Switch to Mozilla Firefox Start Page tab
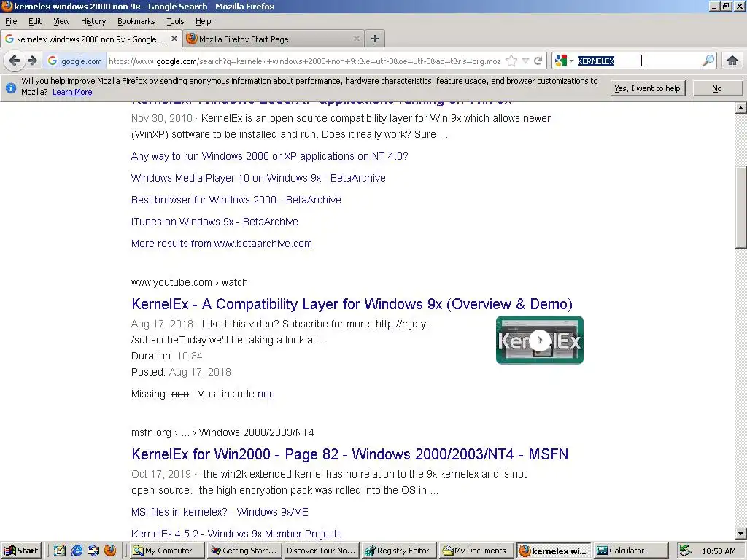Viewport: 747px width, 560px height. 274,39
